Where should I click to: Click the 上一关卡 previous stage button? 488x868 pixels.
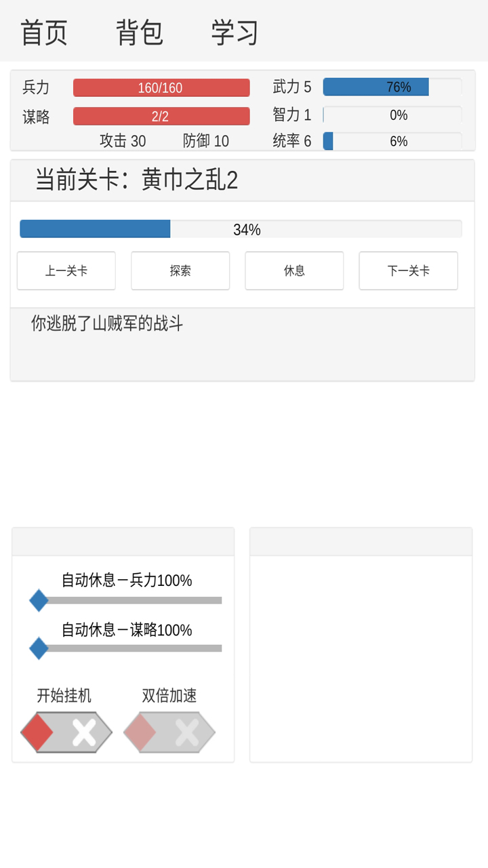tap(66, 271)
